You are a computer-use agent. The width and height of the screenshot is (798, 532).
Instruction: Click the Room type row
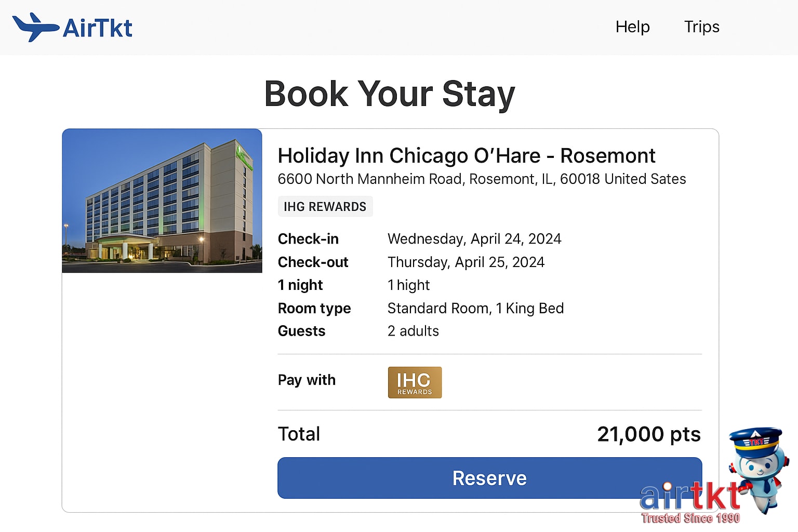[314, 308]
